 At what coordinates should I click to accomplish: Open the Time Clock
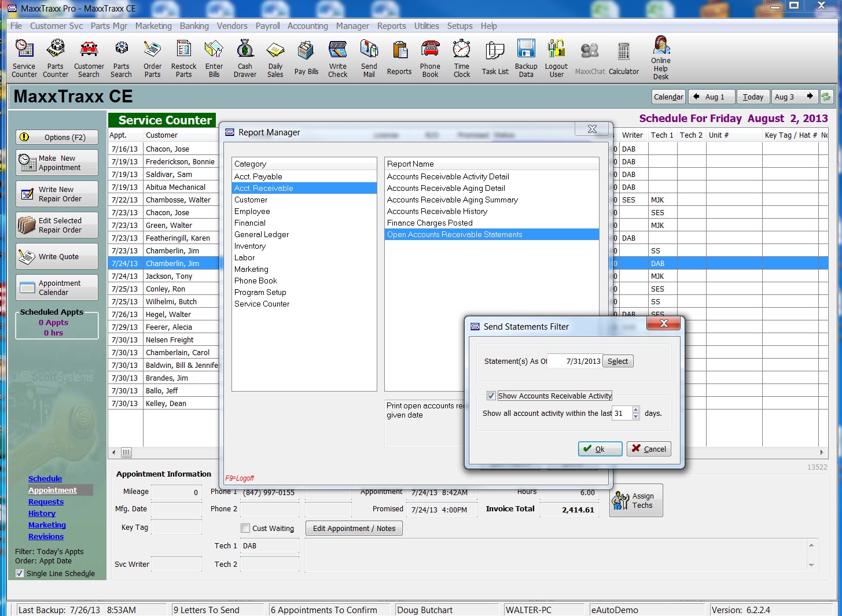click(462, 58)
